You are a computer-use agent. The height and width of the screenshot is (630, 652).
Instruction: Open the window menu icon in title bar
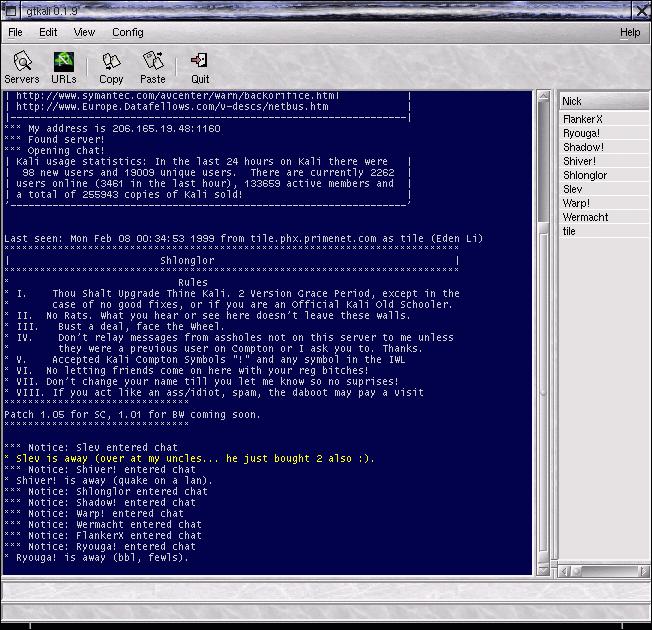(x=9, y=10)
